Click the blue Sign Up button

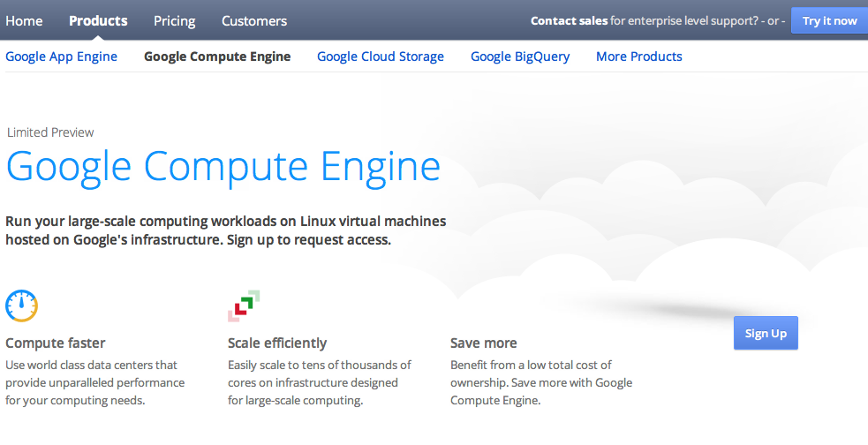[x=766, y=333]
